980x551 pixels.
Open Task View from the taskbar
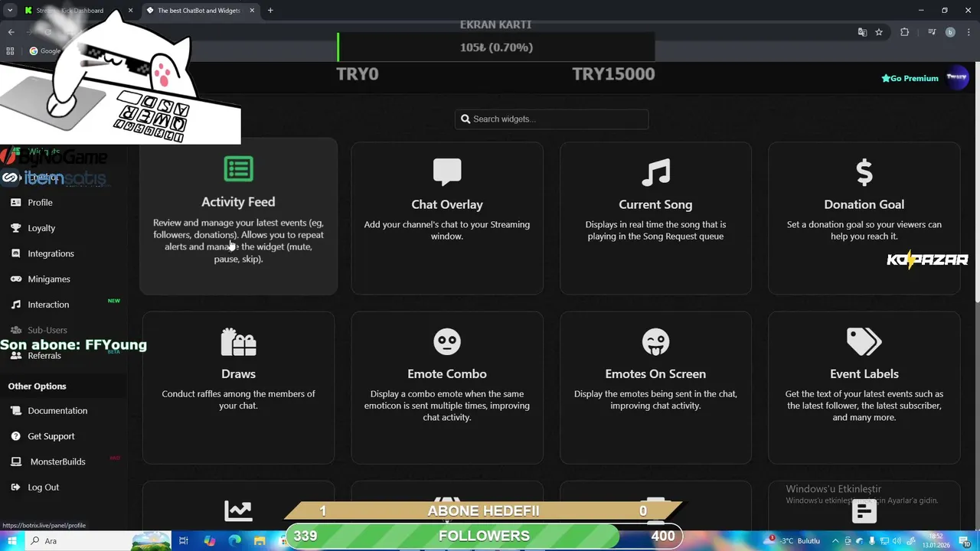click(184, 541)
